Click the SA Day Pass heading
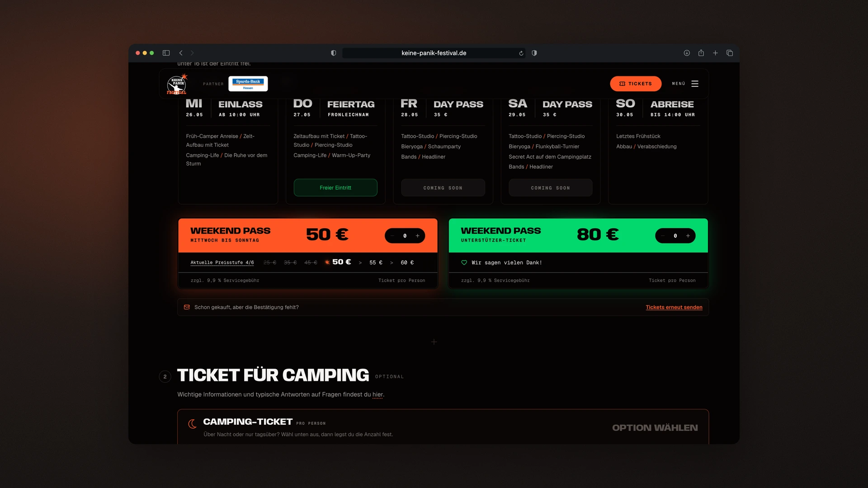The width and height of the screenshot is (868, 488). click(x=550, y=104)
